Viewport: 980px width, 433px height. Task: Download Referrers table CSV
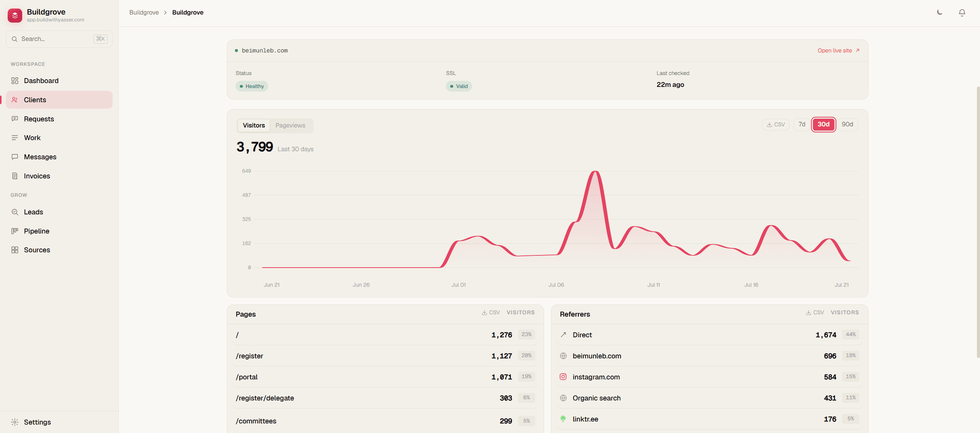click(815, 313)
